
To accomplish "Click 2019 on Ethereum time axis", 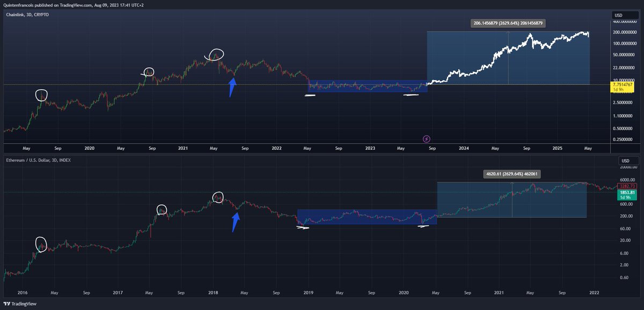I will 308,293.
